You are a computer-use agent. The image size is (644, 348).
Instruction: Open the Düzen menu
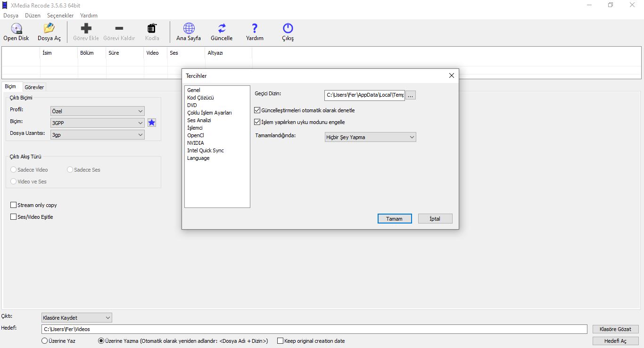click(x=33, y=16)
